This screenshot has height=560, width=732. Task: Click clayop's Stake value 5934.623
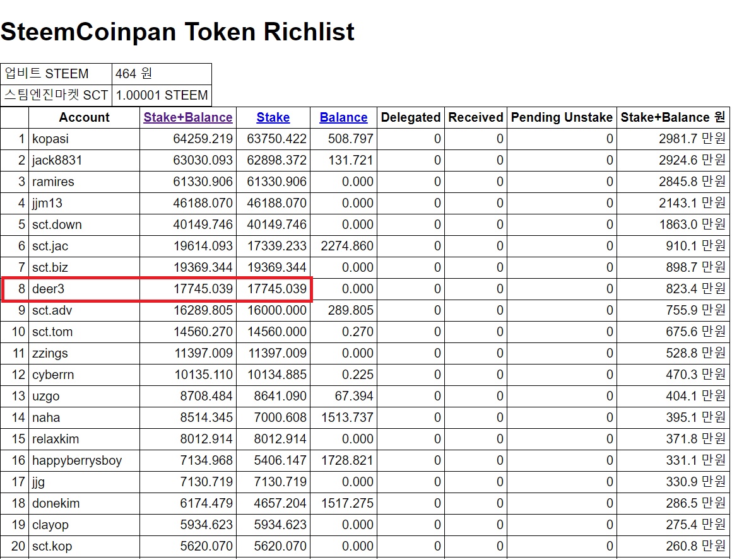[x=280, y=525]
